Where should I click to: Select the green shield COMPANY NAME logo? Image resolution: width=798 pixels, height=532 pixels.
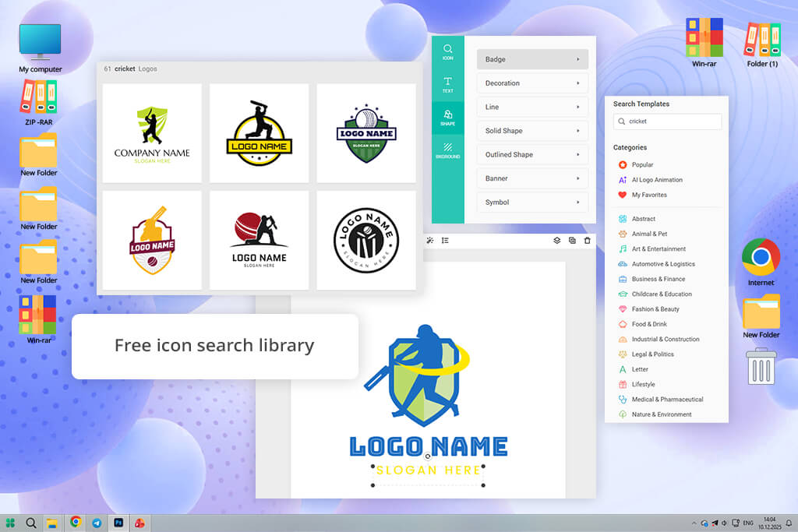pos(152,133)
